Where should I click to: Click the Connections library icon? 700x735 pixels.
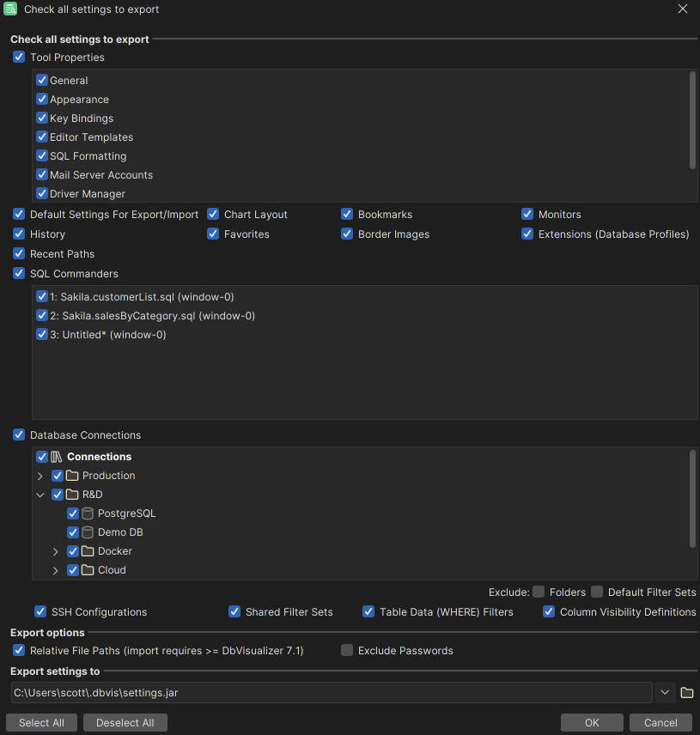tap(57, 457)
